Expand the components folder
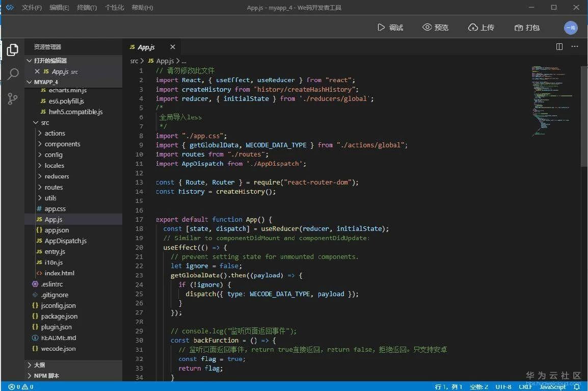The width and height of the screenshot is (588, 391). (x=40, y=144)
